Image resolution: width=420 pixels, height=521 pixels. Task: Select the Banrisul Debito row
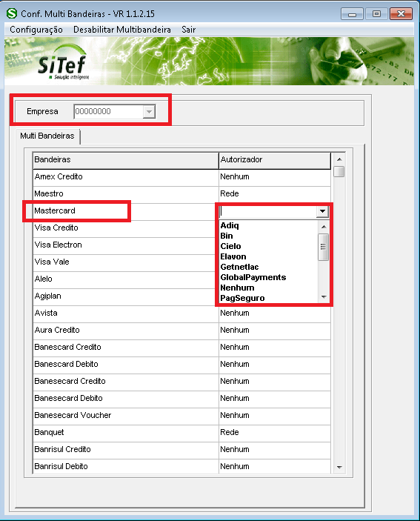(x=125, y=466)
